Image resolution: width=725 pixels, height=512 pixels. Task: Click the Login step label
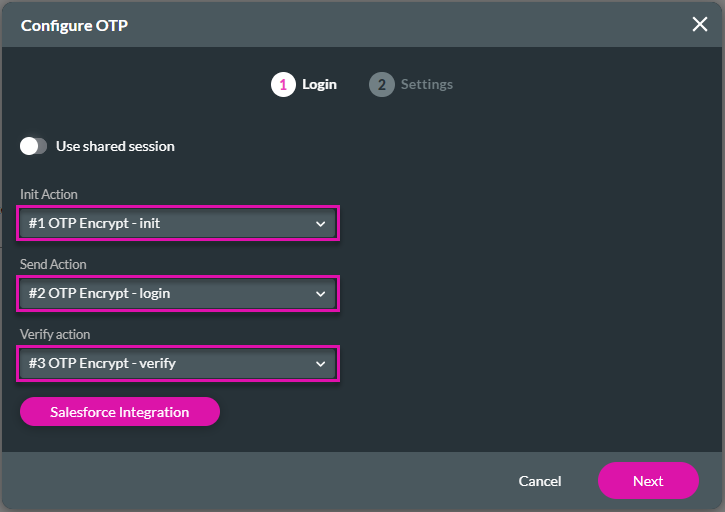pos(319,85)
